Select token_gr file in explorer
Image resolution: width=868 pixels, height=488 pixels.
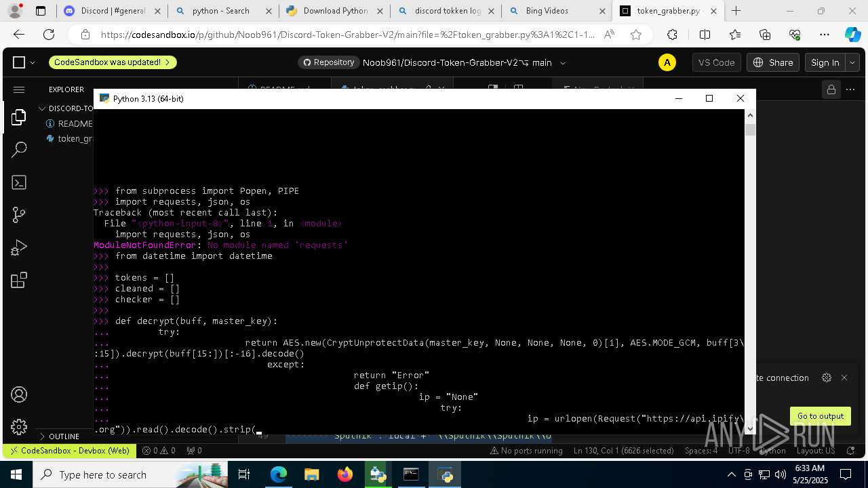(x=69, y=138)
